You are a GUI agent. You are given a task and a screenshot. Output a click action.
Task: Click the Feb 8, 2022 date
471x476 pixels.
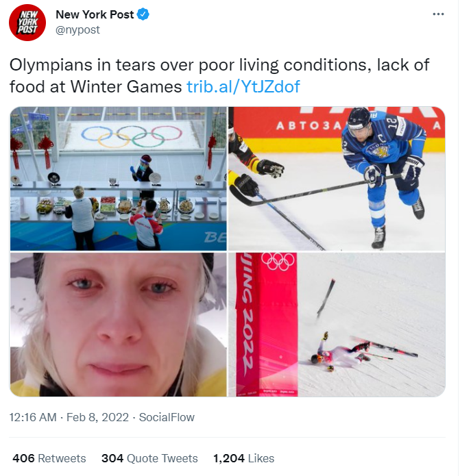point(97,417)
